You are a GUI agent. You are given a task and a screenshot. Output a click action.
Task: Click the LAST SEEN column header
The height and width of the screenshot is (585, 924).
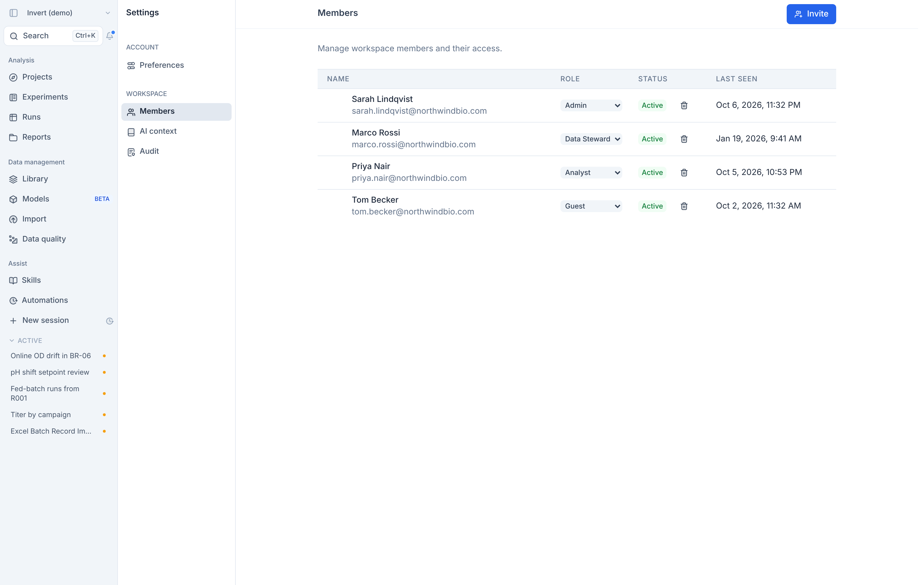[x=736, y=79]
